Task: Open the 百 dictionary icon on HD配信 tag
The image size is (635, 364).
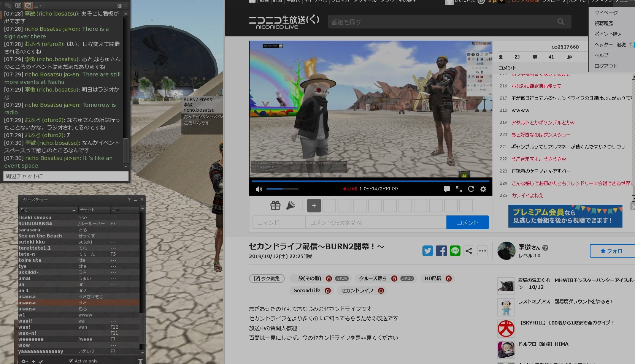Action: coord(449,279)
